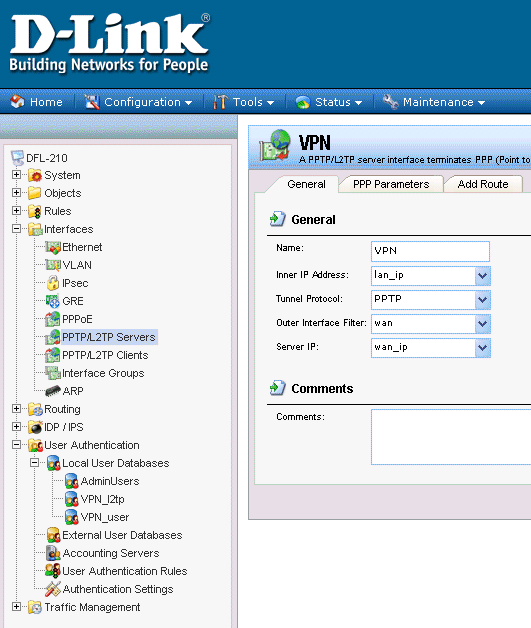Click the VLAN icon in tree
The height and width of the screenshot is (628, 531).
coord(53,265)
